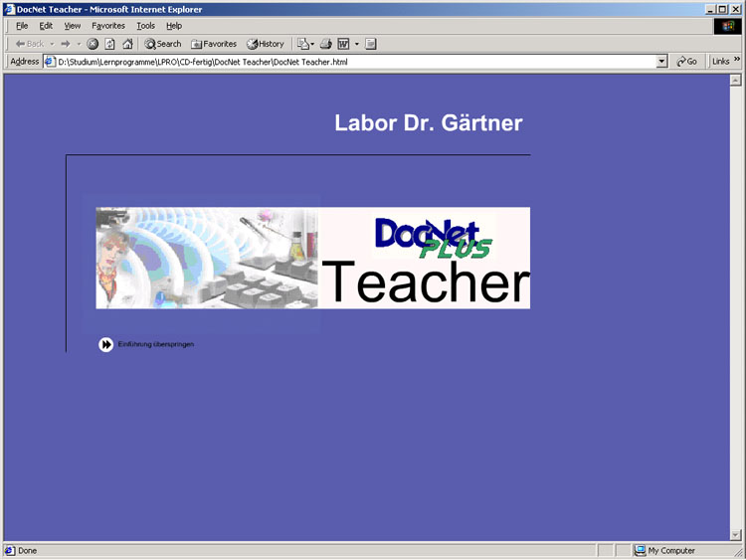
Task: Open the File menu
Action: pyautogui.click(x=21, y=25)
